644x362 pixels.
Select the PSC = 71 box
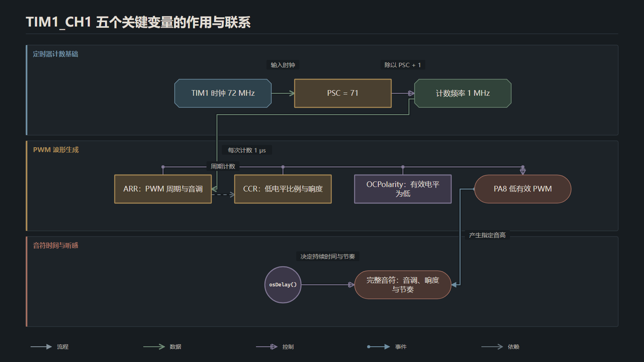(x=343, y=93)
